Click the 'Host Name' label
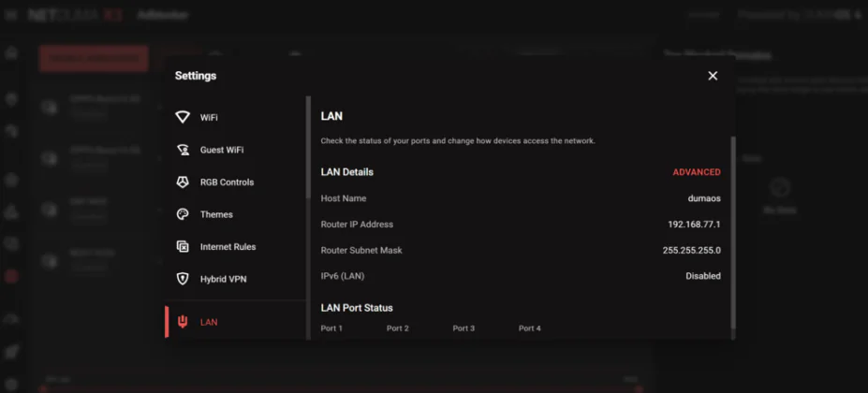 click(344, 198)
